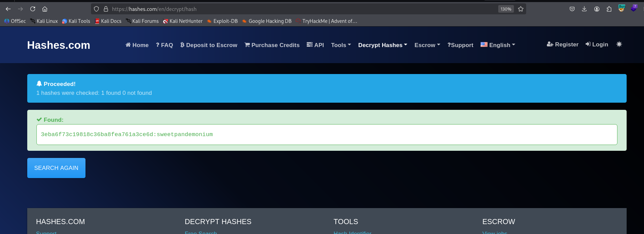Toggle the light/dark theme sun icon
644x234 pixels.
pyautogui.click(x=619, y=44)
